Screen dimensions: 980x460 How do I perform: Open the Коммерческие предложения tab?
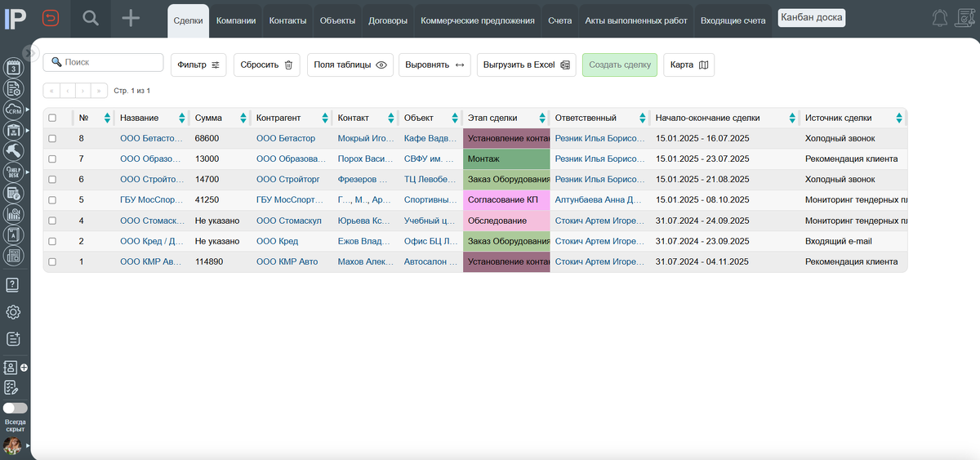click(478, 20)
